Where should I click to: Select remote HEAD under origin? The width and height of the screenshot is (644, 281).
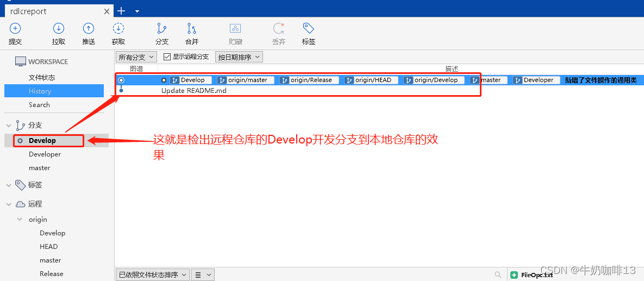pyautogui.click(x=49, y=247)
